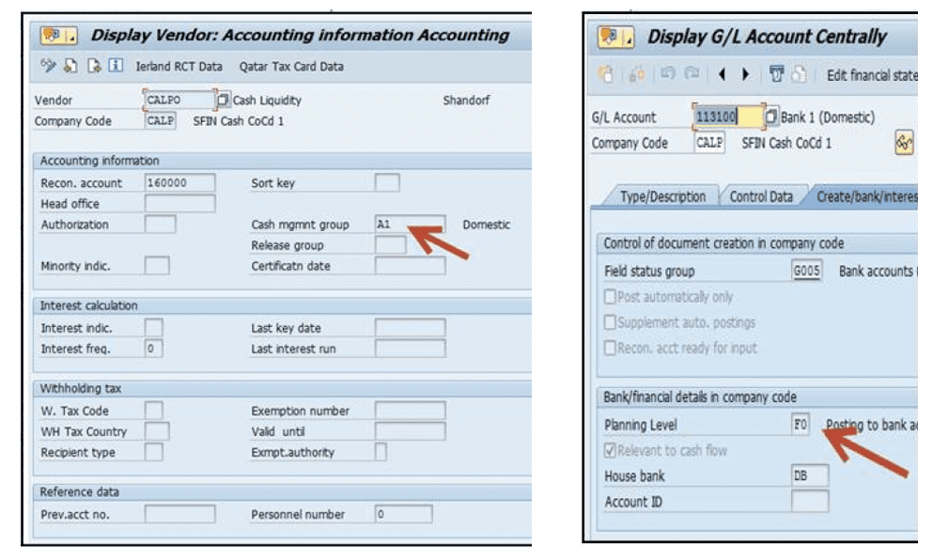Toggle Relevant to cash flow checkbox
The height and width of the screenshot is (560, 933).
[x=611, y=451]
